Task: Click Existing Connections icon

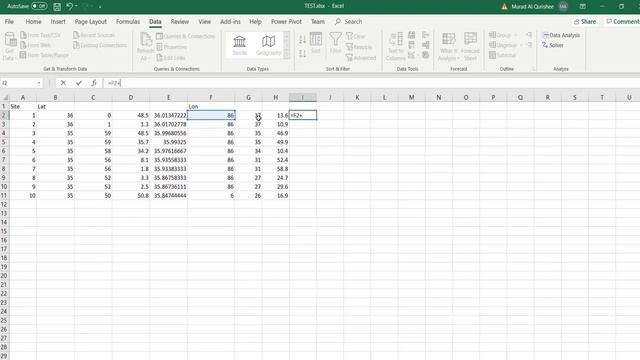Action: point(76,45)
